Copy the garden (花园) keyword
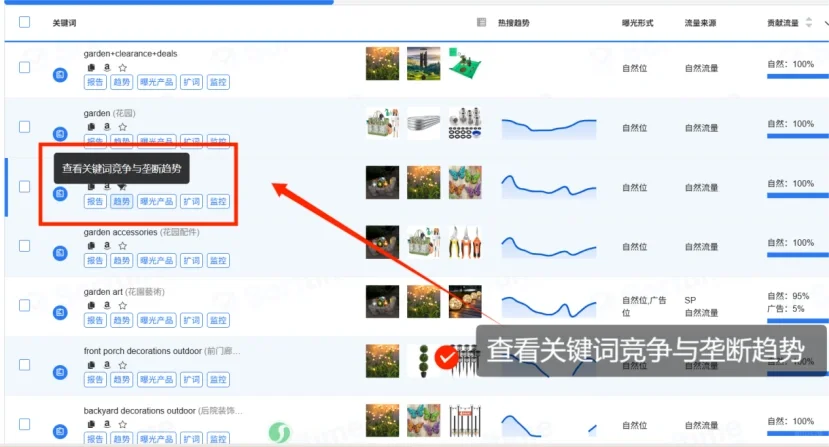 91,126
